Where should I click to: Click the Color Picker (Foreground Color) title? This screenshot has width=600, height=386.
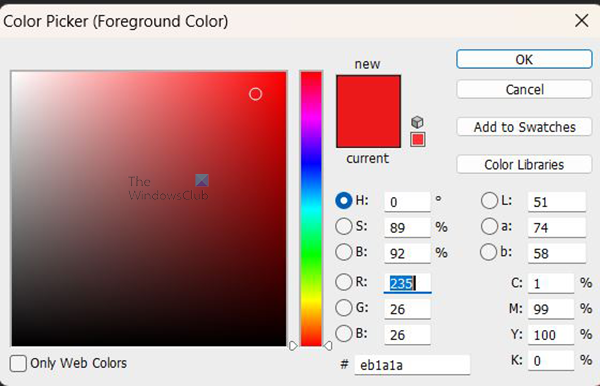(x=116, y=21)
